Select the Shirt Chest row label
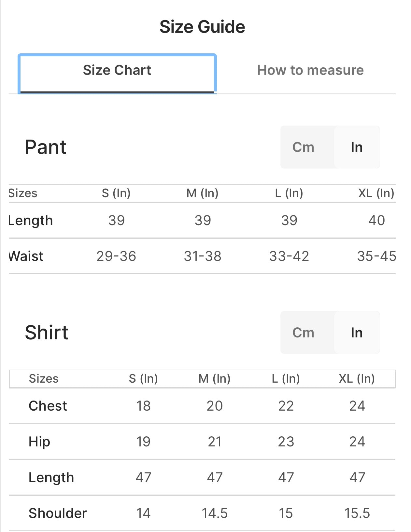 [x=48, y=406]
